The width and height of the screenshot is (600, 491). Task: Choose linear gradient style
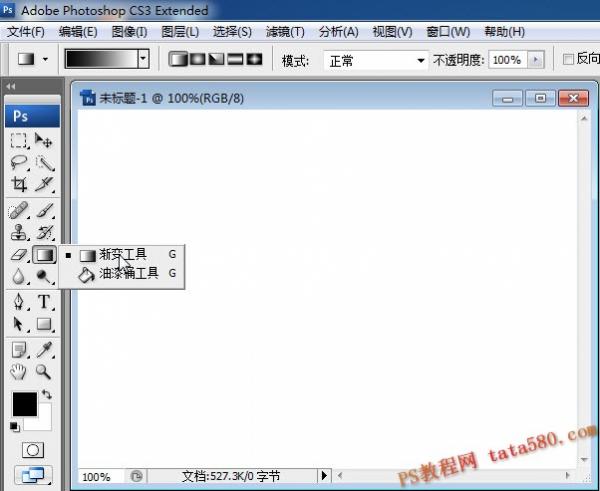tap(178, 59)
